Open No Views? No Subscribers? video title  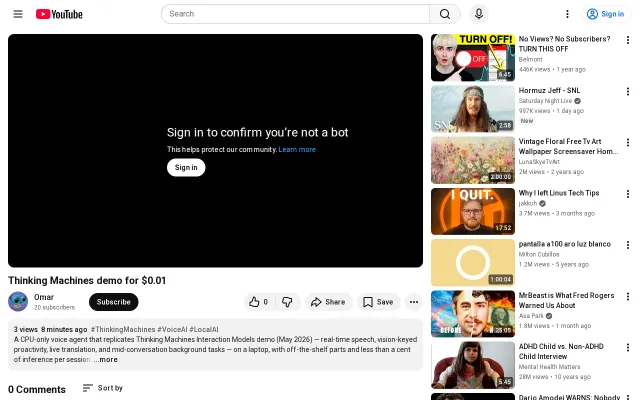click(x=564, y=44)
